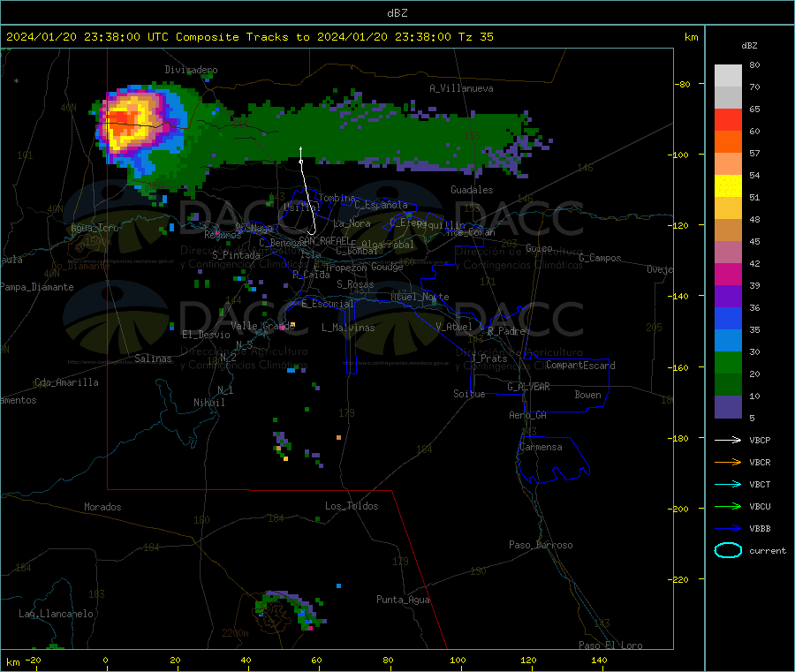Click the dBZ title at the top
The image size is (795, 672).
[x=397, y=13]
